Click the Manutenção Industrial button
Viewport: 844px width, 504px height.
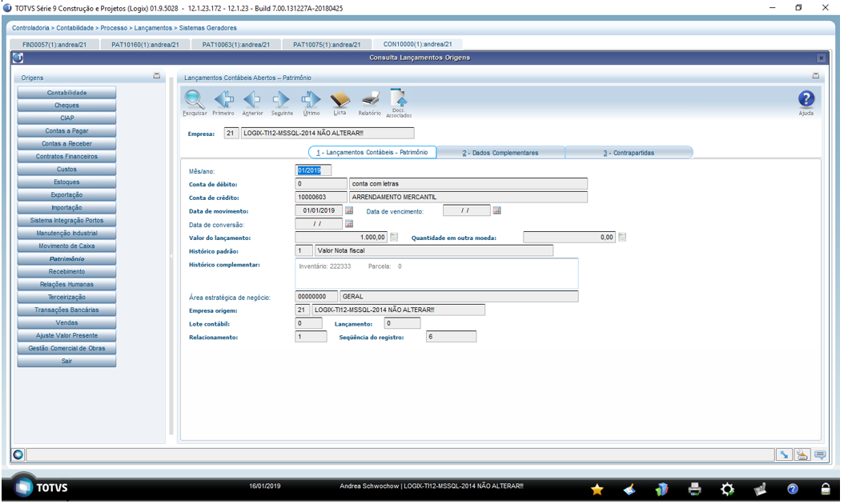tap(66, 233)
